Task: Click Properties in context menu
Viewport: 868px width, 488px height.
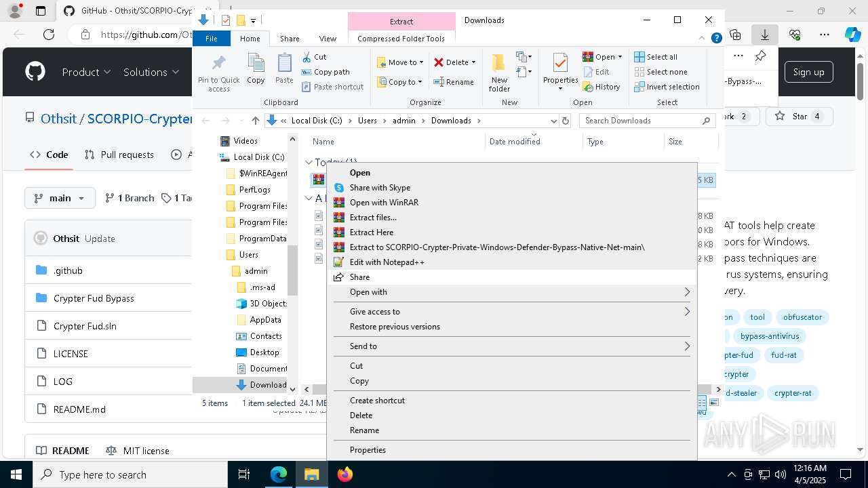Action: (x=512, y=450)
